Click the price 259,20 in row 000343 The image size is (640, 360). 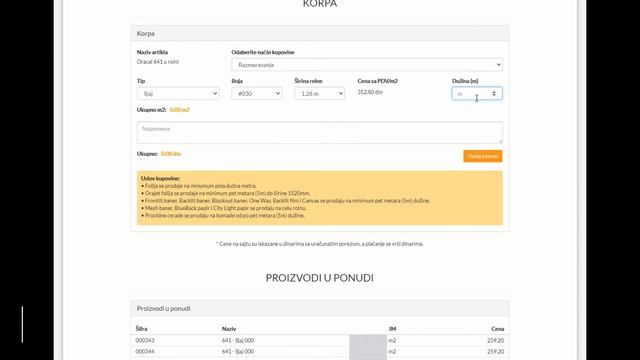point(496,340)
